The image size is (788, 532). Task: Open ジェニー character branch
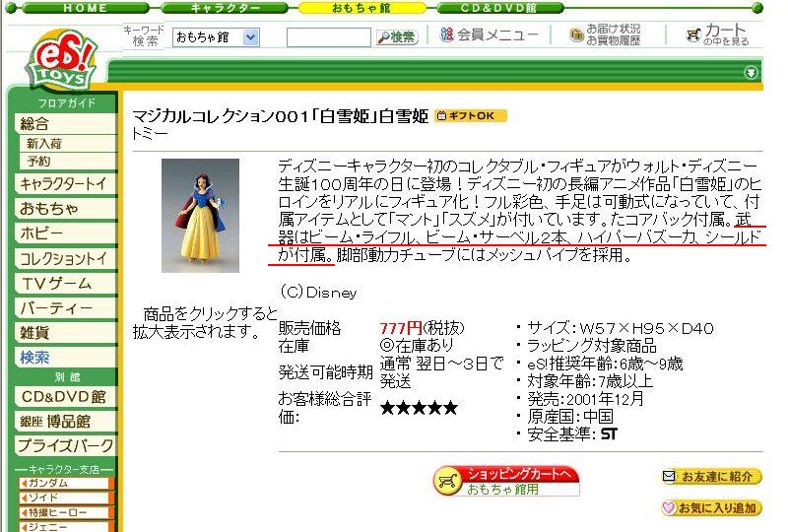[66, 527]
